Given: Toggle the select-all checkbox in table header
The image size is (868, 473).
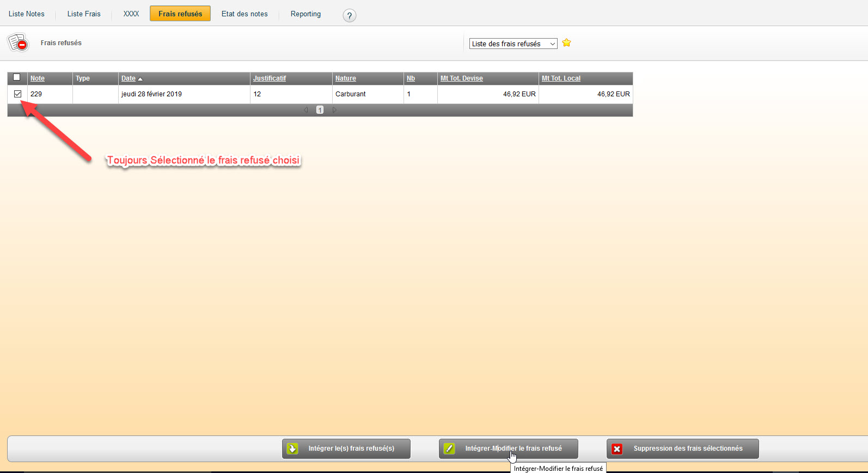Looking at the screenshot, I should tap(16, 77).
